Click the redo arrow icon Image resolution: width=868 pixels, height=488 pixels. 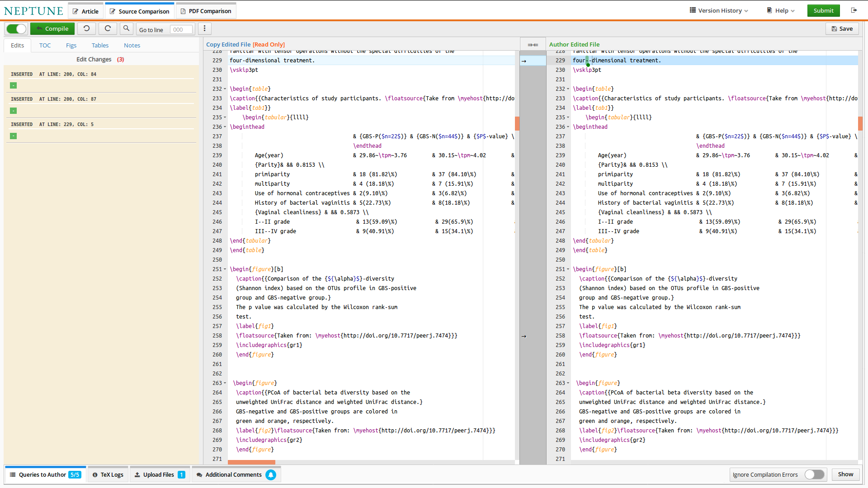coord(108,28)
